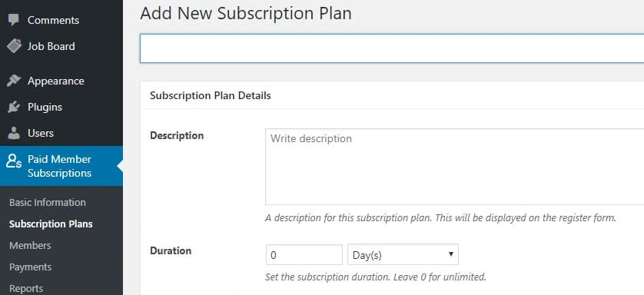Click the Appearance paintbrush icon
The image size is (644, 295).
(x=14, y=81)
